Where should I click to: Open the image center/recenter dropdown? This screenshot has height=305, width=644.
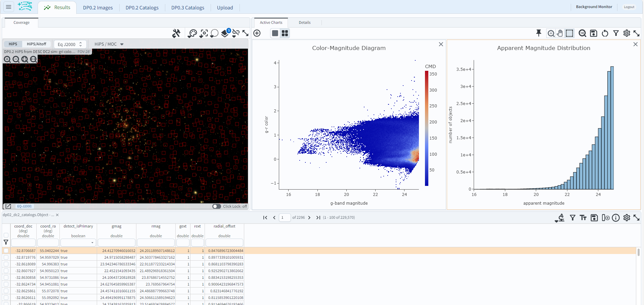[204, 33]
